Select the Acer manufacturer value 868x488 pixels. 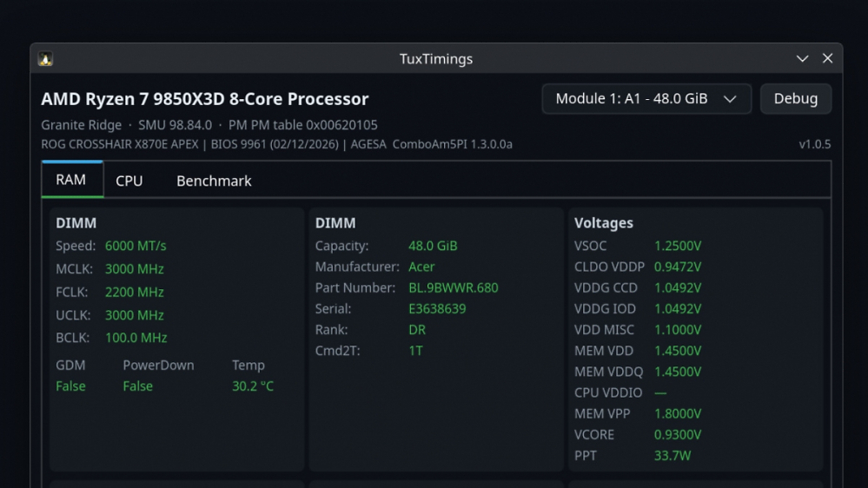tap(421, 267)
